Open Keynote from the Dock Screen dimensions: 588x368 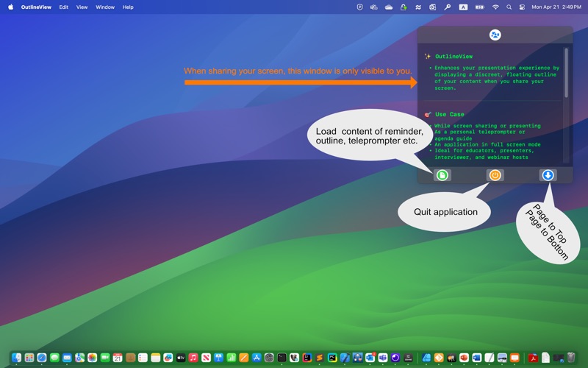pos(218,358)
